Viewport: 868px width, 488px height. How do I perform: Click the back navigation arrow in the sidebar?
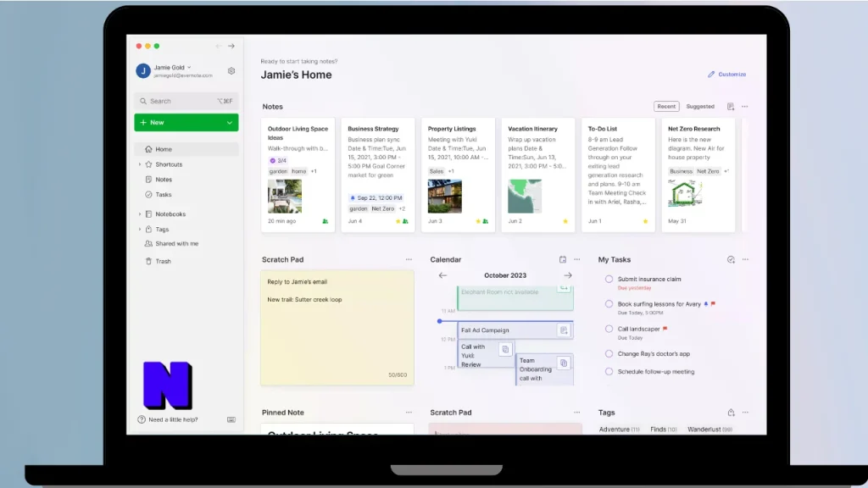click(219, 46)
